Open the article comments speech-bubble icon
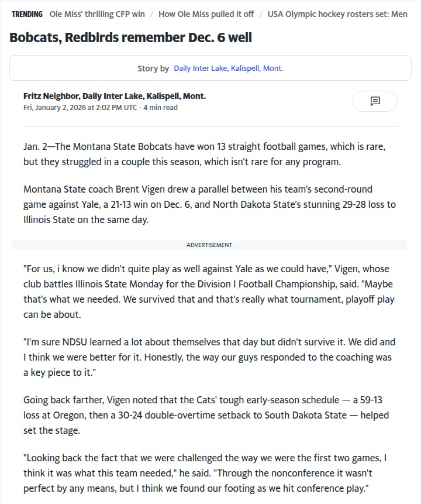 tap(375, 101)
